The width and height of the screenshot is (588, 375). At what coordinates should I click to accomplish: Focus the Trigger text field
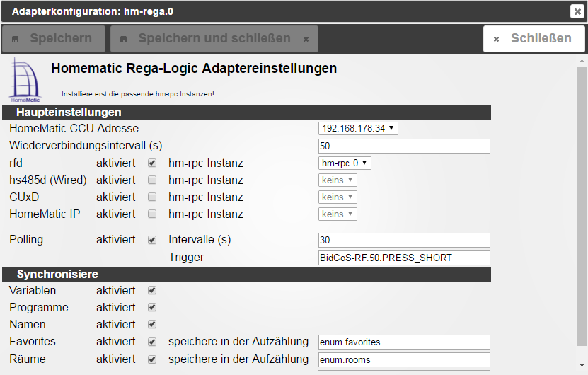pos(404,258)
